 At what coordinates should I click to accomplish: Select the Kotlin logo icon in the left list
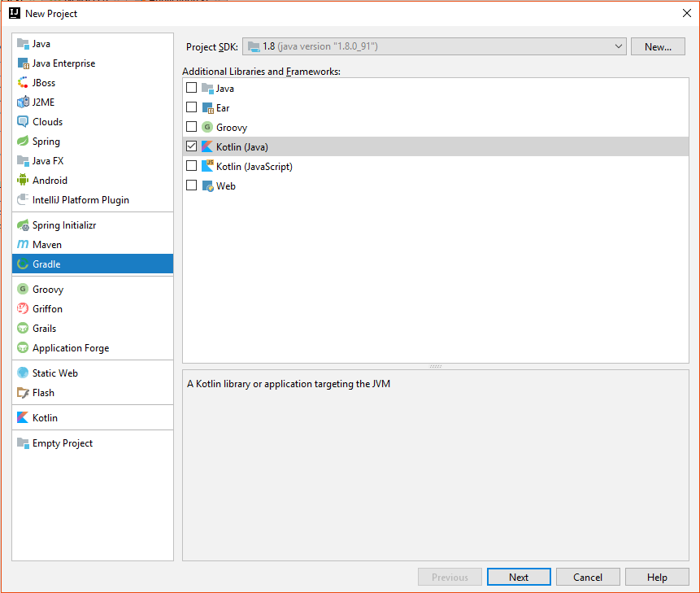[x=23, y=417]
